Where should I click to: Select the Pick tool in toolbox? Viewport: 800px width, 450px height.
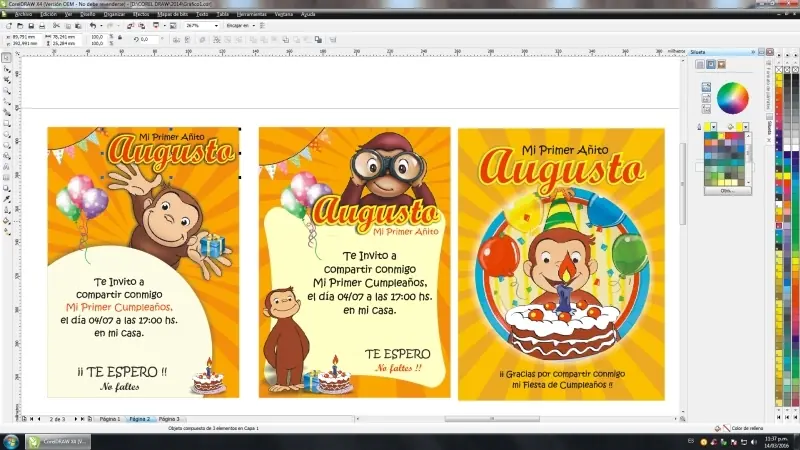click(7, 58)
